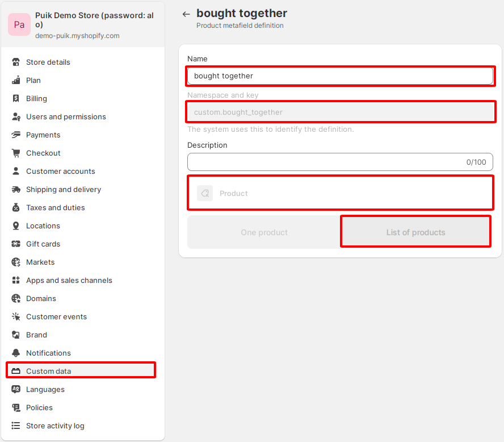
Task: Click the Checkout cart icon
Action: click(16, 153)
